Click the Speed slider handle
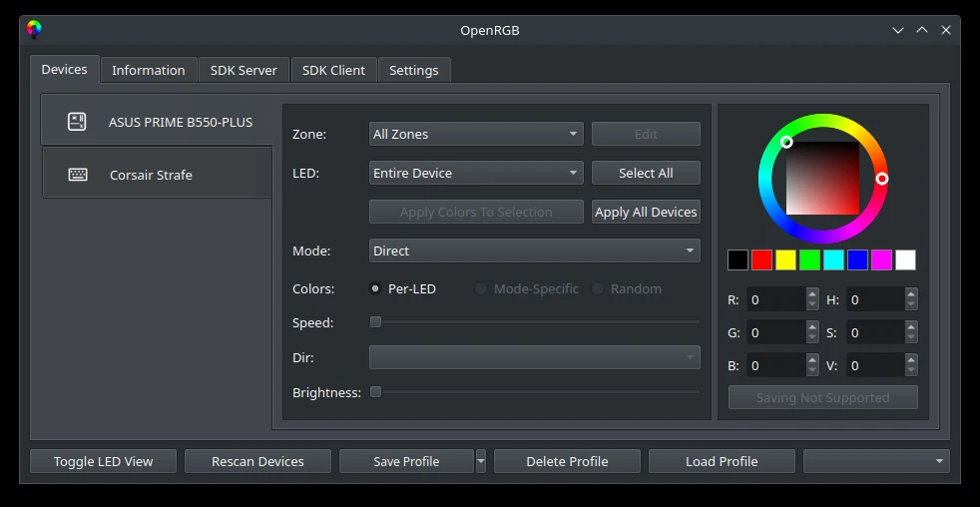This screenshot has height=507, width=980. click(375, 322)
